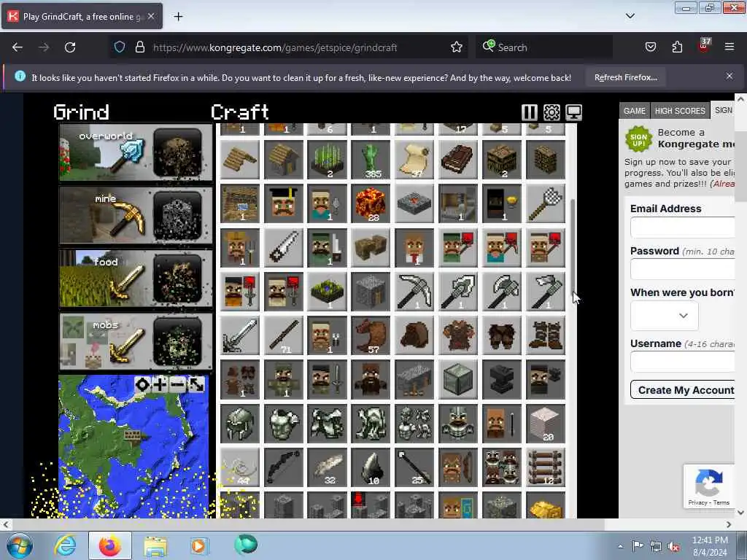747x560 pixels.
Task: Launch Internet Explorer from taskbar
Action: click(x=65, y=545)
